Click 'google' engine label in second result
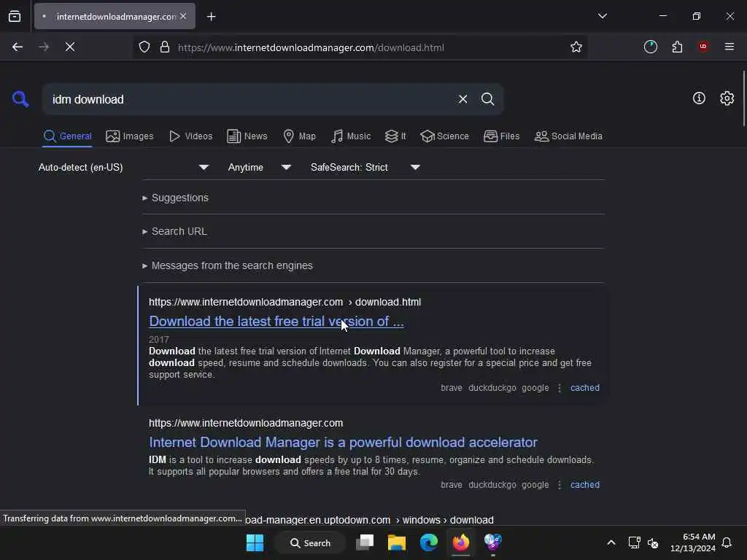Viewport: 747px width, 560px height. coord(535,485)
